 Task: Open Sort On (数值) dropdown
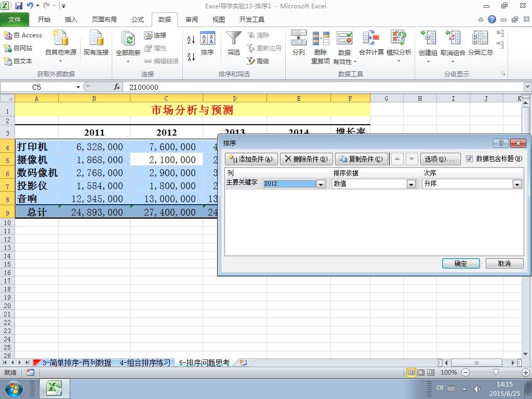click(x=411, y=184)
